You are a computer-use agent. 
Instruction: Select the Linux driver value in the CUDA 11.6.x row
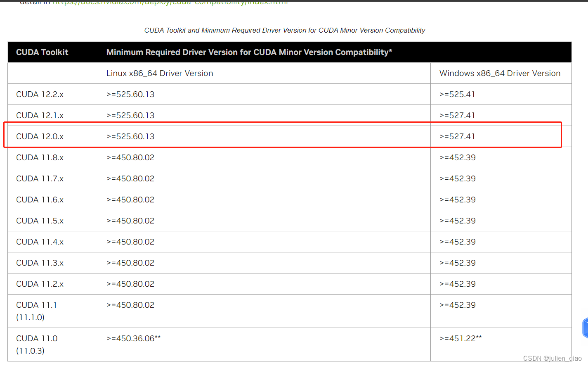coord(130,200)
